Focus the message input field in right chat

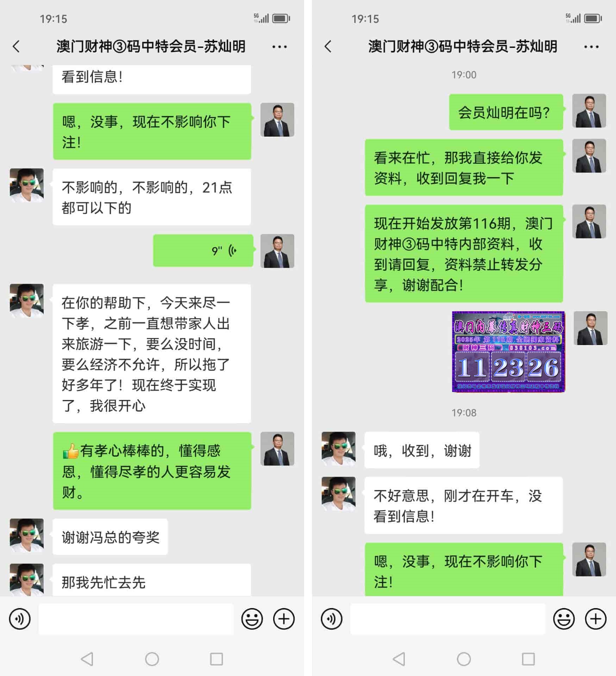tap(448, 619)
